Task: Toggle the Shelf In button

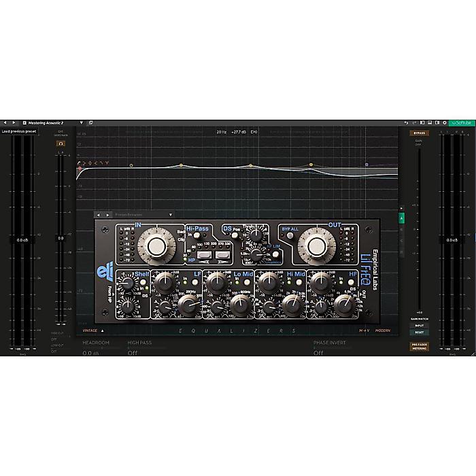Action: tap(143, 283)
